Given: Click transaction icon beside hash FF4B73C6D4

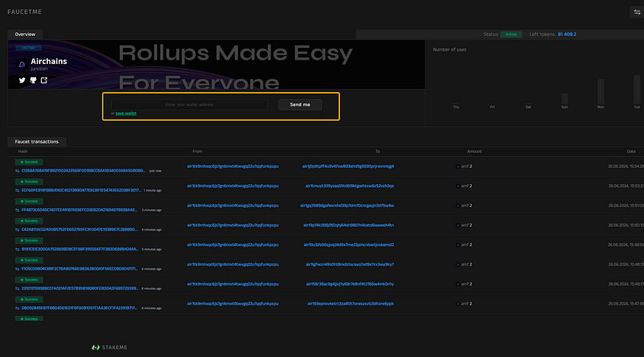Looking at the screenshot, I should (17, 210).
